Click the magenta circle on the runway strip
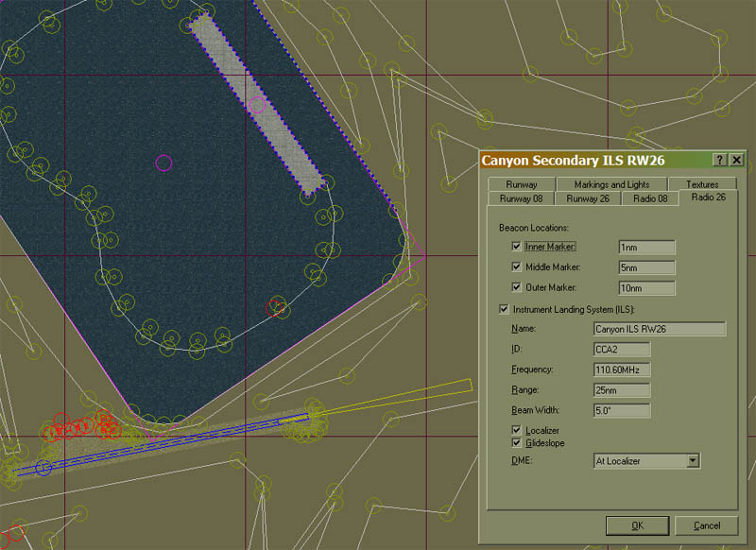This screenshot has height=550, width=756. [x=256, y=105]
